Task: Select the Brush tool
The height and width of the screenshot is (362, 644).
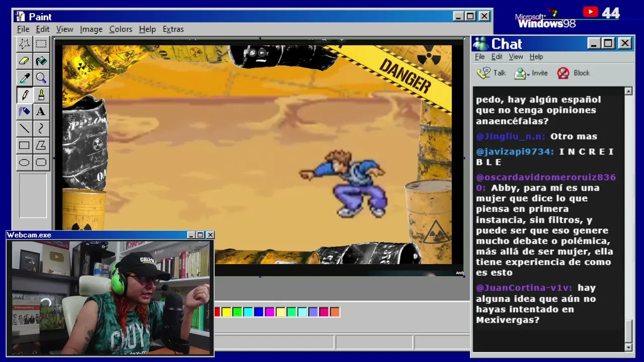Action: click(41, 95)
